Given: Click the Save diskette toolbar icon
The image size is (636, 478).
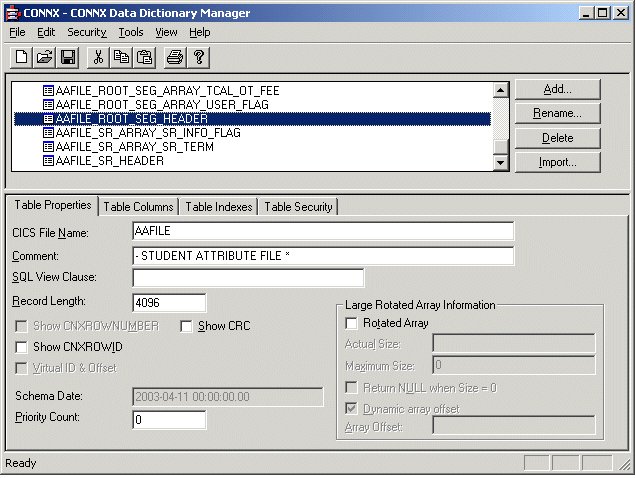Looking at the screenshot, I should 68,57.
